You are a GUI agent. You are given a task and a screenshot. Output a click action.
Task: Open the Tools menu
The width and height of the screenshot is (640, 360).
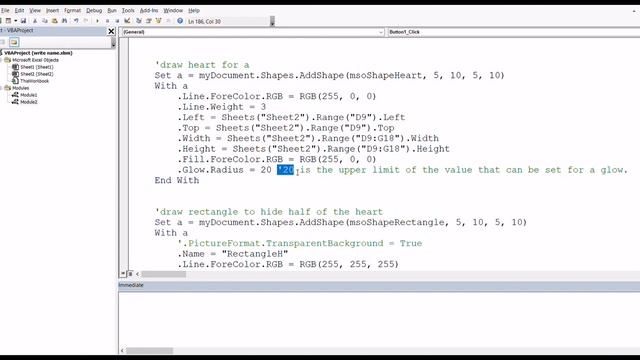click(128, 11)
